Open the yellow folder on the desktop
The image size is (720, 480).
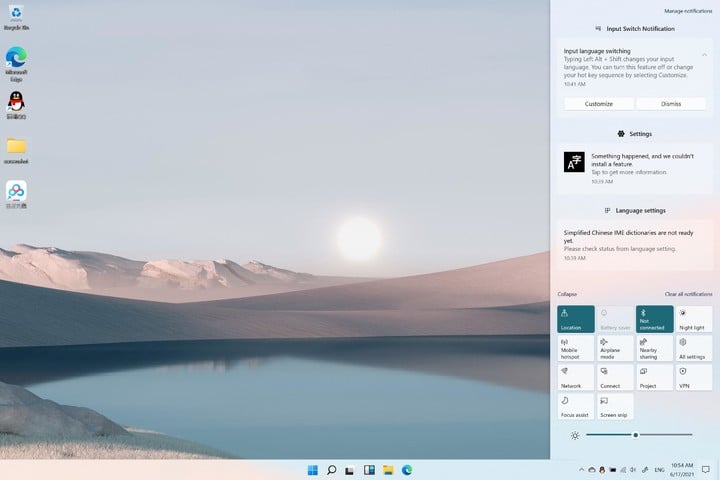point(16,147)
